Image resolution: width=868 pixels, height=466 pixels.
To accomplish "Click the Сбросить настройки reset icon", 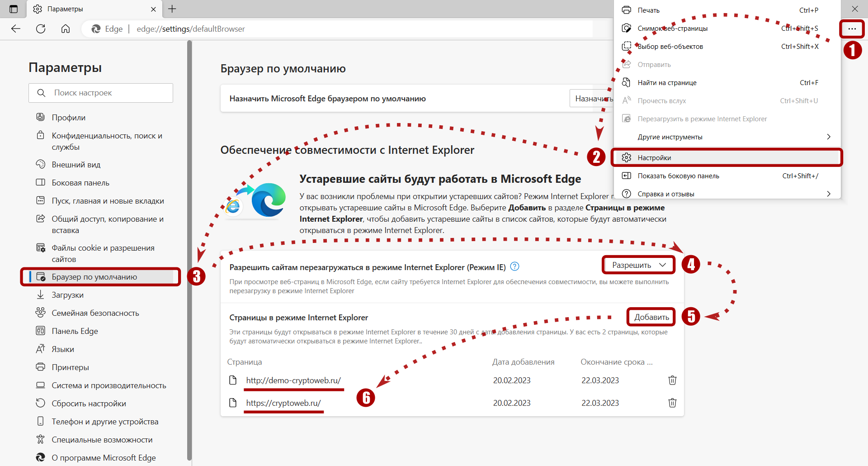I will pos(41,403).
